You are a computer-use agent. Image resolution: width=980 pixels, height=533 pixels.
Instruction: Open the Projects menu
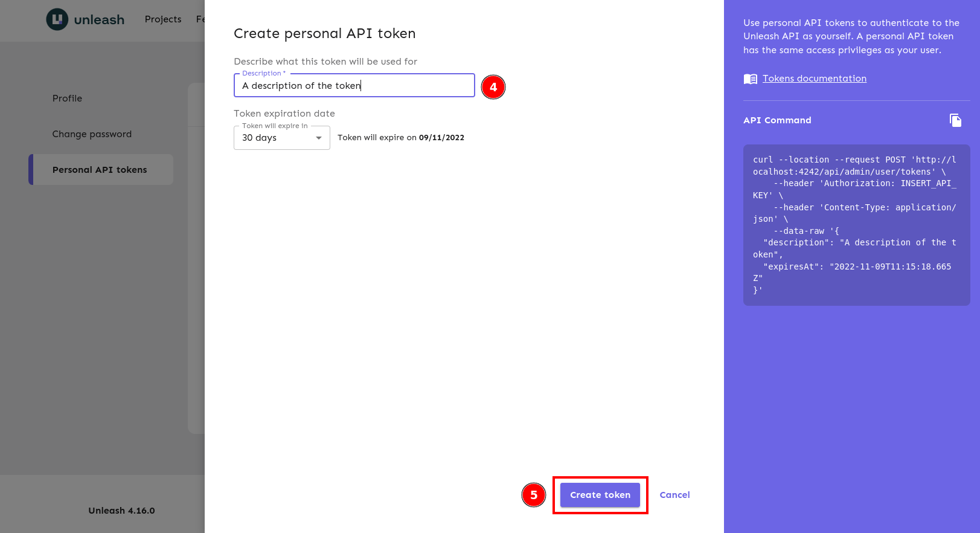163,19
